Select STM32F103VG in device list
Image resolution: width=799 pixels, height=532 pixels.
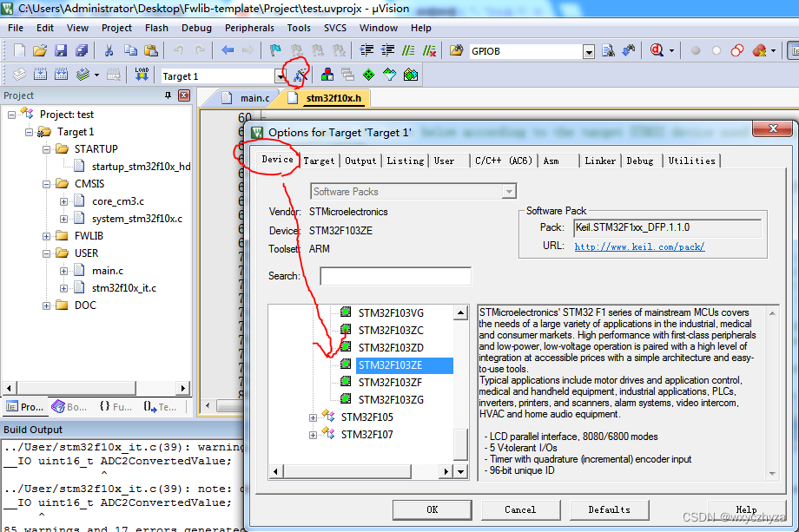click(x=390, y=313)
